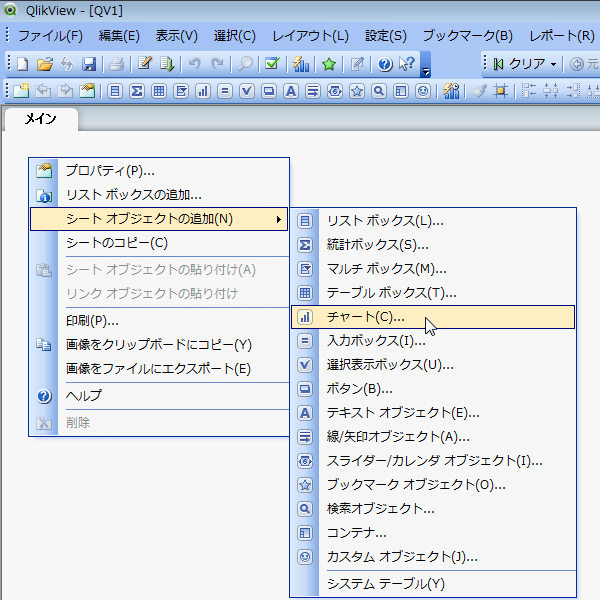Create button object via design toolbar
Screen dimensions: 600x600
click(x=269, y=91)
